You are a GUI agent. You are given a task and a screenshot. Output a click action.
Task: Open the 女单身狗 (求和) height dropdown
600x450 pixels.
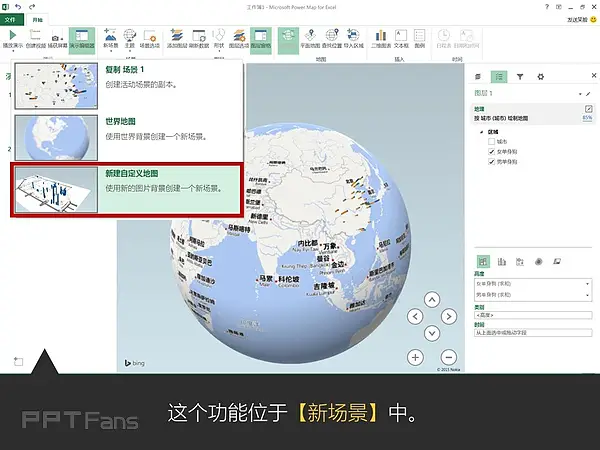588,284
